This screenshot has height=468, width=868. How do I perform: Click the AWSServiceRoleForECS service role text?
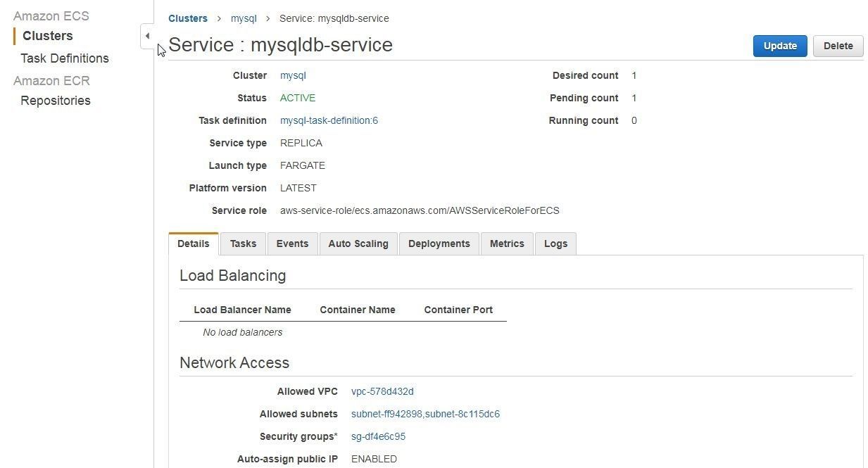[420, 210]
